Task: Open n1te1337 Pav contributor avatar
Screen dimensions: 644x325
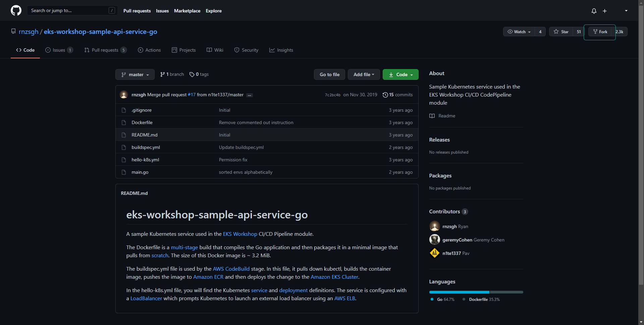Action: pos(435,253)
